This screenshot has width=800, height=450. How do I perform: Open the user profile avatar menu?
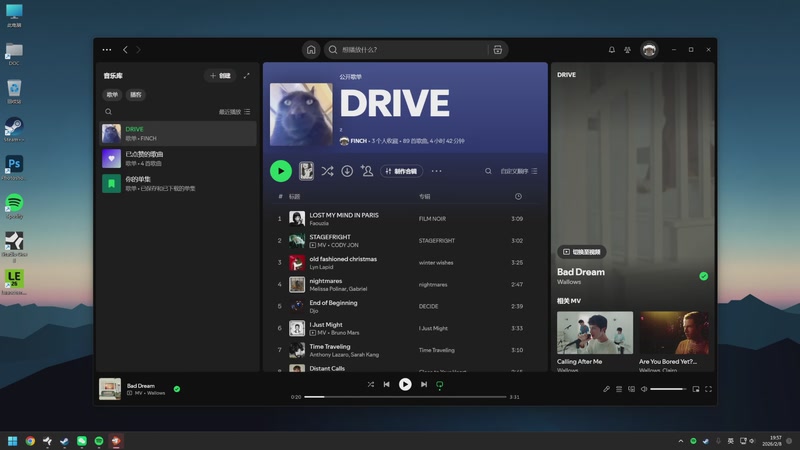coord(649,49)
